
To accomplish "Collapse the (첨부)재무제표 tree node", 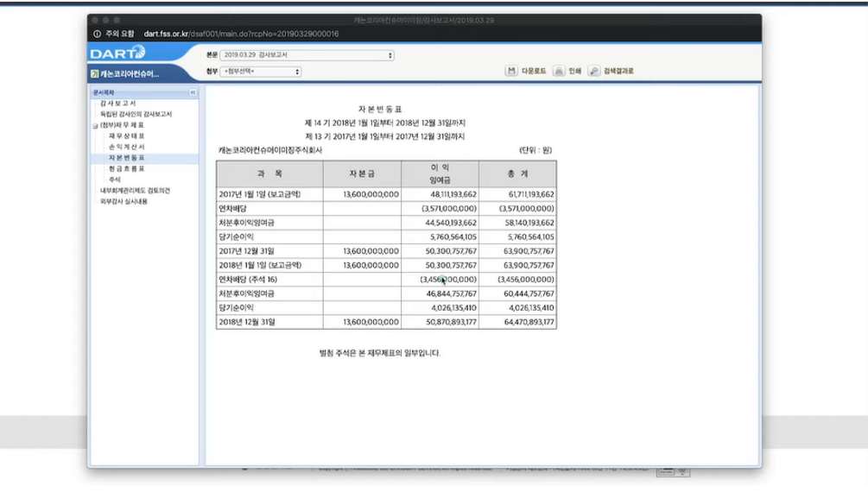I will [95, 126].
